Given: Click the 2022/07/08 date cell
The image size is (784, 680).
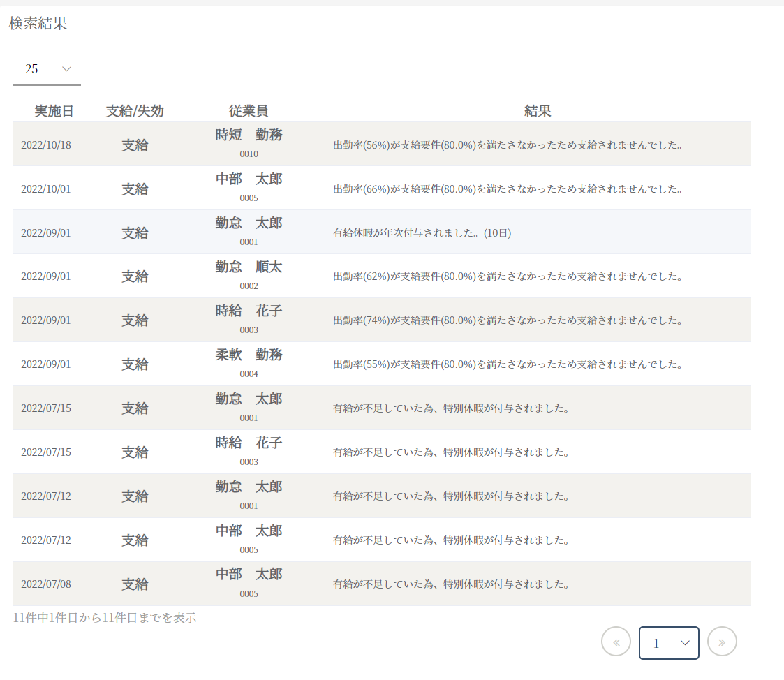Looking at the screenshot, I should point(46,584).
